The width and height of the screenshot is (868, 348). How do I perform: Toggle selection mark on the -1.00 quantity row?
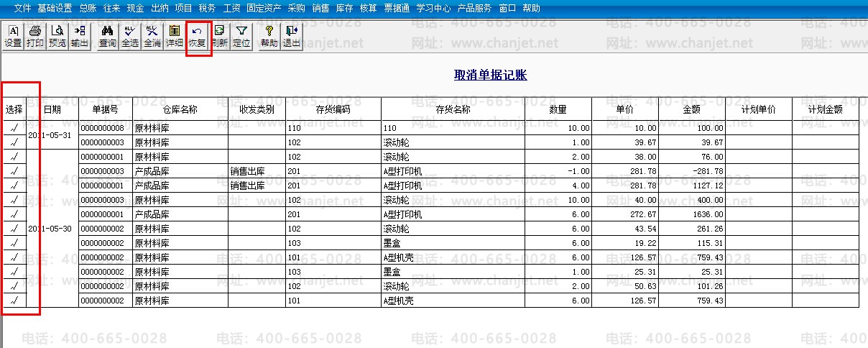click(x=14, y=171)
